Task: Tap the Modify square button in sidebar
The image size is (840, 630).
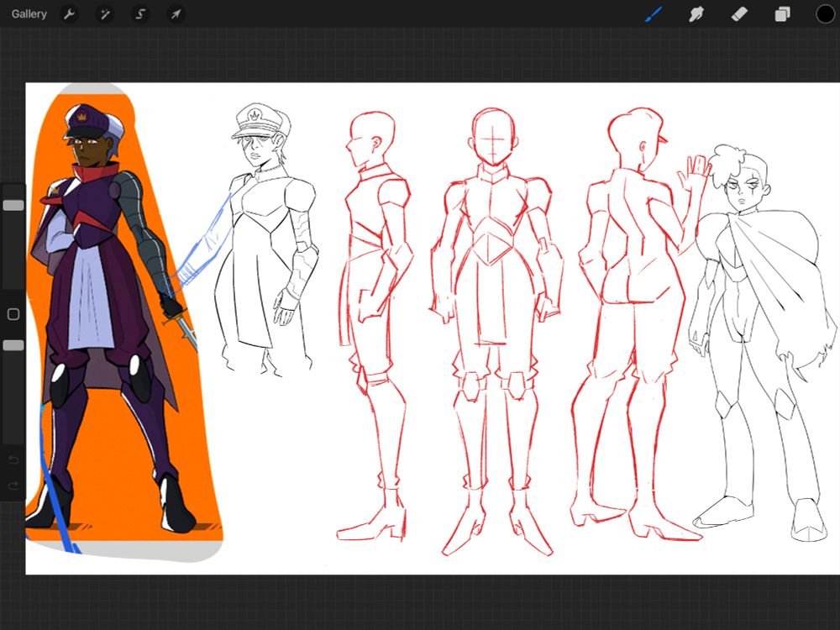Action: [13, 314]
